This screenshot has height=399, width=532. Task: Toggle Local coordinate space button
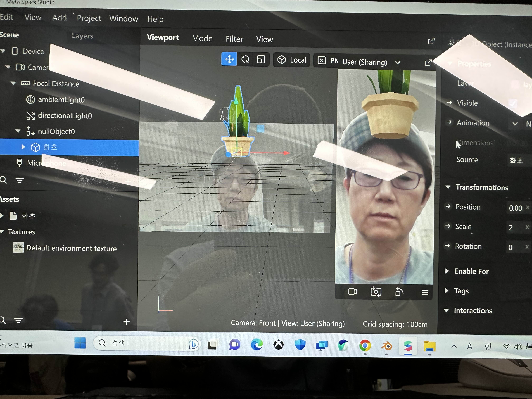pos(292,60)
